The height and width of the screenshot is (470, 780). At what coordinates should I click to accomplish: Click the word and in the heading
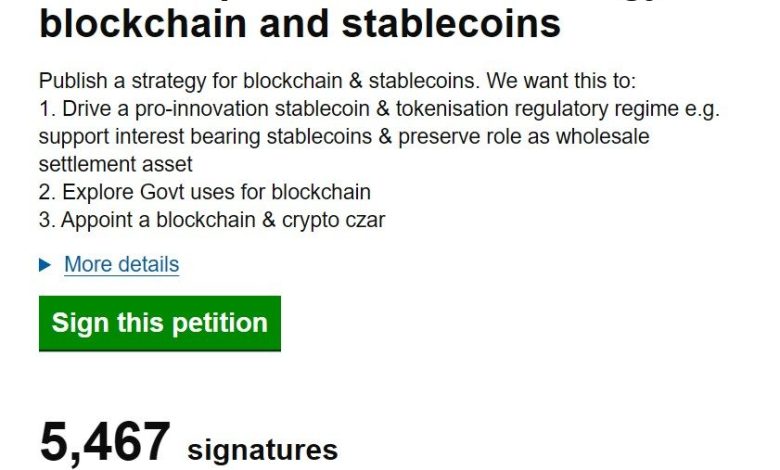[x=294, y=23]
